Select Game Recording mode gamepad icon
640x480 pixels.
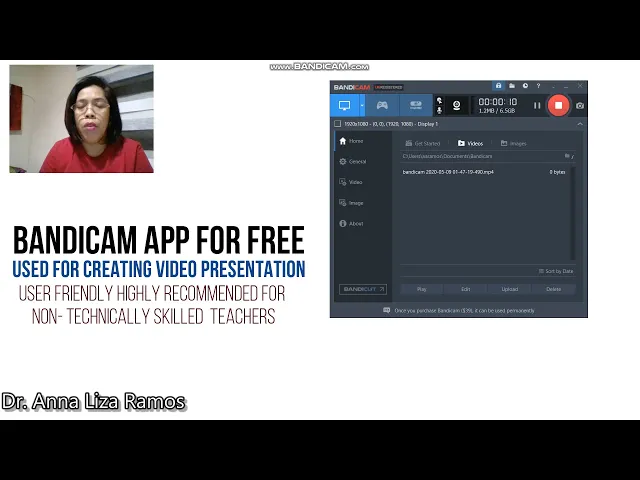tap(382, 106)
